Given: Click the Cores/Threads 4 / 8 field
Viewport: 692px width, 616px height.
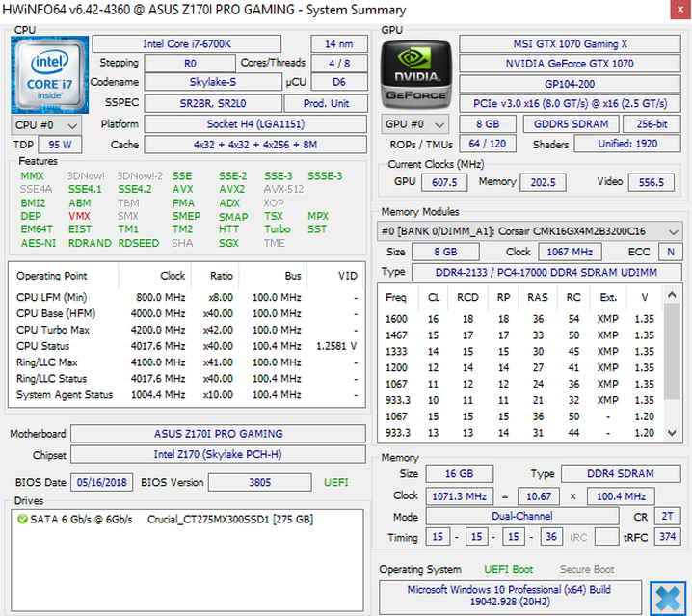Looking at the screenshot, I should pos(339,64).
